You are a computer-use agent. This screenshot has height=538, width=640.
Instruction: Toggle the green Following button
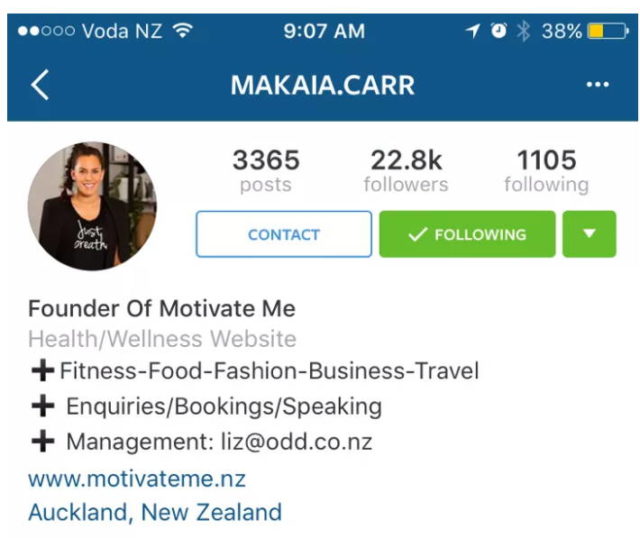pos(467,234)
